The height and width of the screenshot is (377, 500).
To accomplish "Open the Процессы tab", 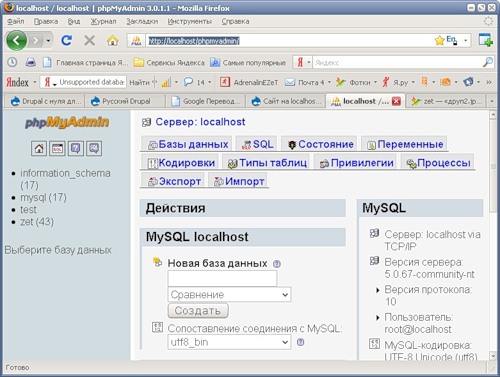I will [438, 163].
